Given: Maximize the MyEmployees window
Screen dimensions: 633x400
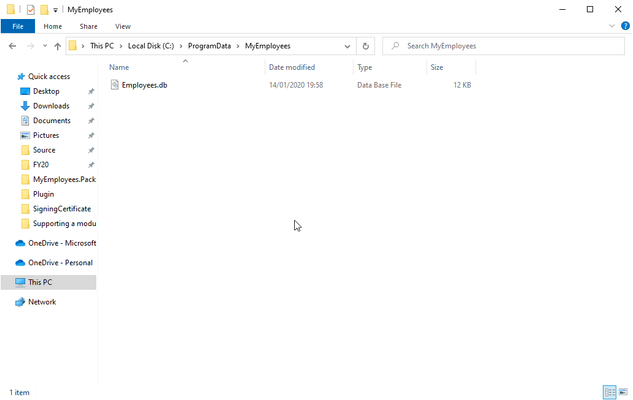Looking at the screenshot, I should (590, 9).
